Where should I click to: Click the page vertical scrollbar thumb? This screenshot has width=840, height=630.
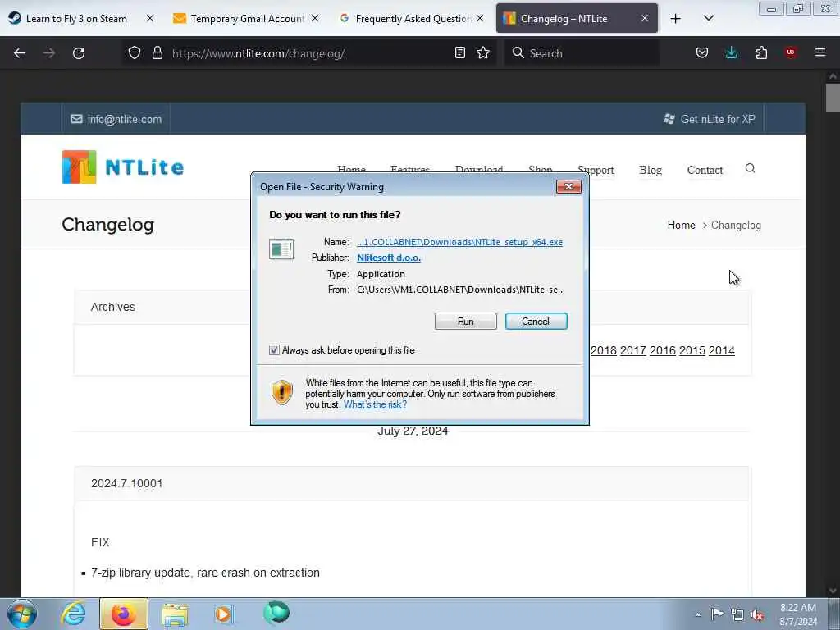pyautogui.click(x=832, y=98)
